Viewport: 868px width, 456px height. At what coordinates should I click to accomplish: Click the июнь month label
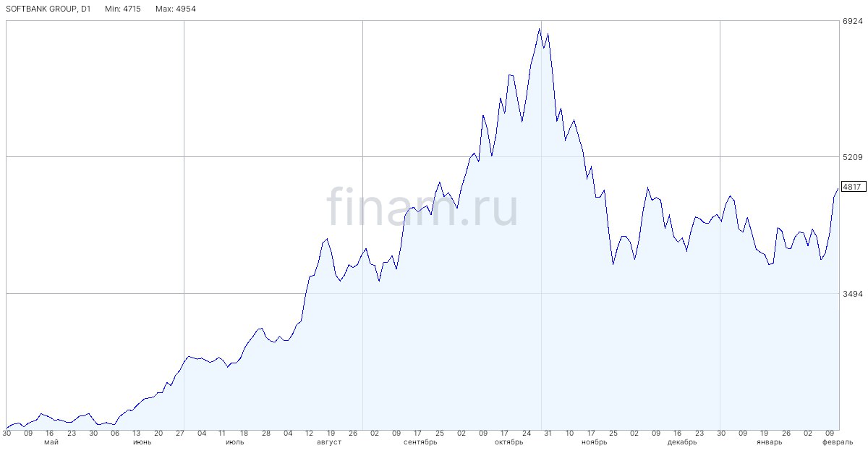[142, 442]
